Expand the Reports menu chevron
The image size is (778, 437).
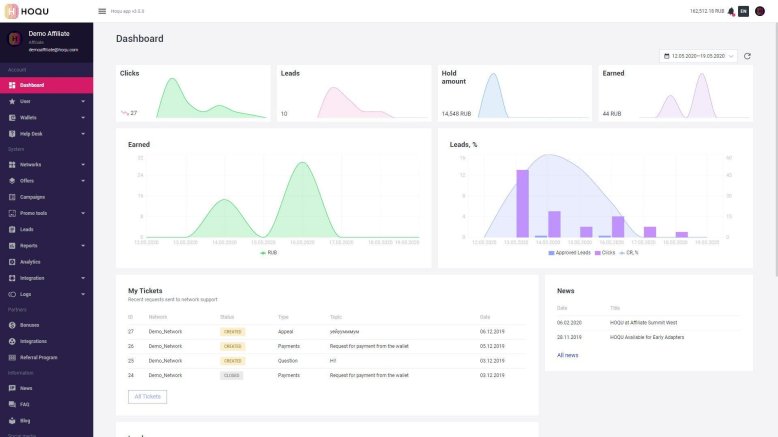(x=83, y=246)
